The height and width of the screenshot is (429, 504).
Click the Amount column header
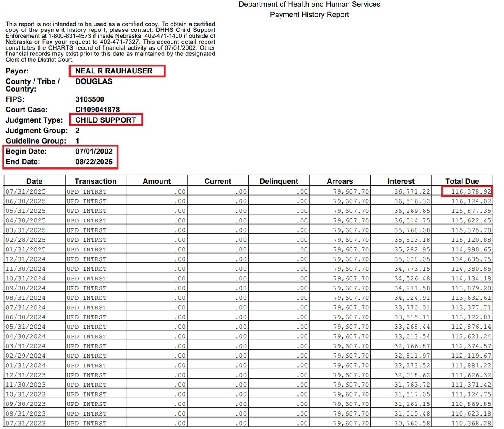coord(157,181)
